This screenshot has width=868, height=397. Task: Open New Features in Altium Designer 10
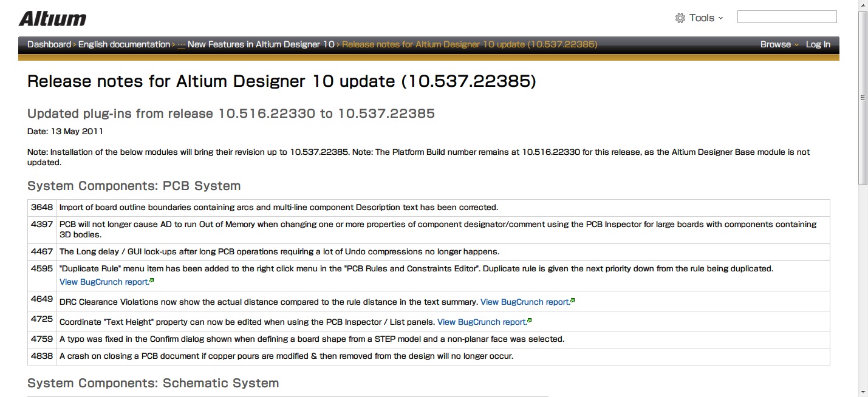point(261,44)
